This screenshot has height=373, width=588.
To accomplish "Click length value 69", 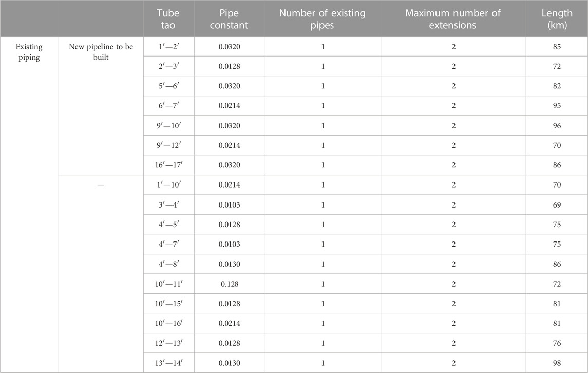I will (x=557, y=204).
